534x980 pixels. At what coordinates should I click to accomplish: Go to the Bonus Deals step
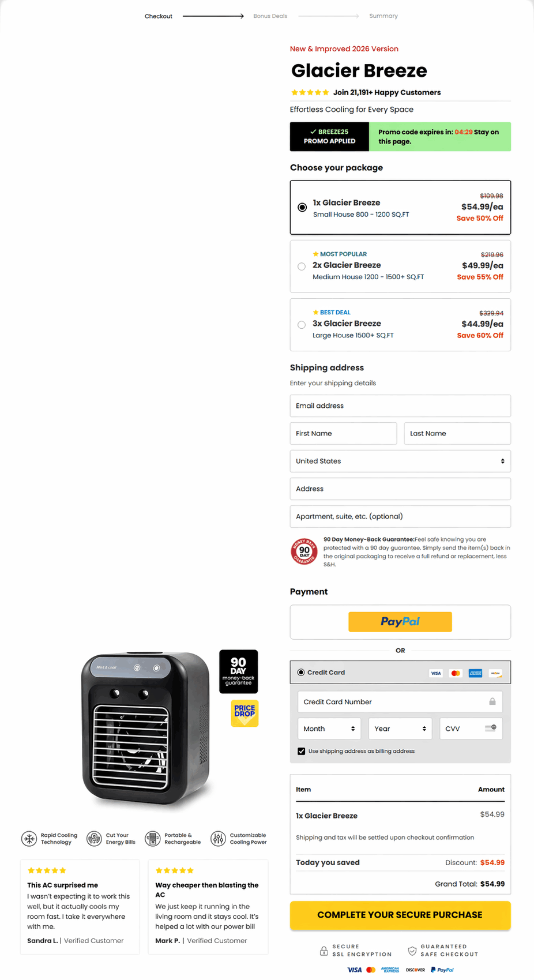pos(270,16)
